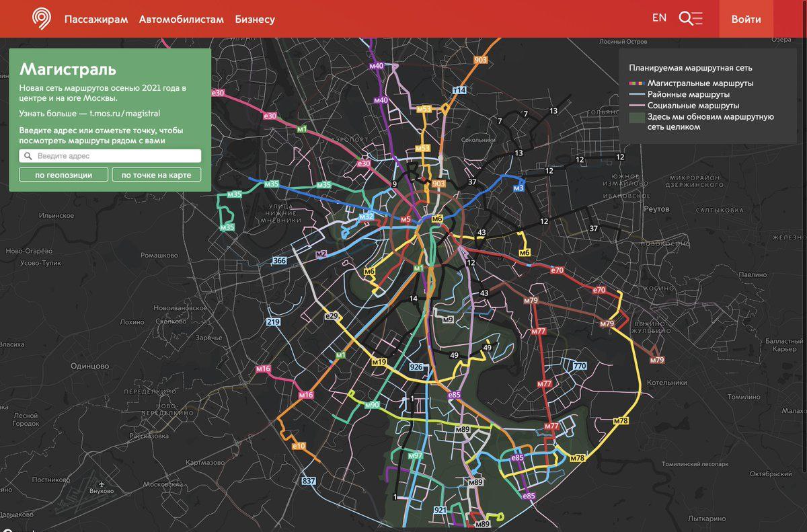Select the м5 route label in center

click(x=405, y=220)
